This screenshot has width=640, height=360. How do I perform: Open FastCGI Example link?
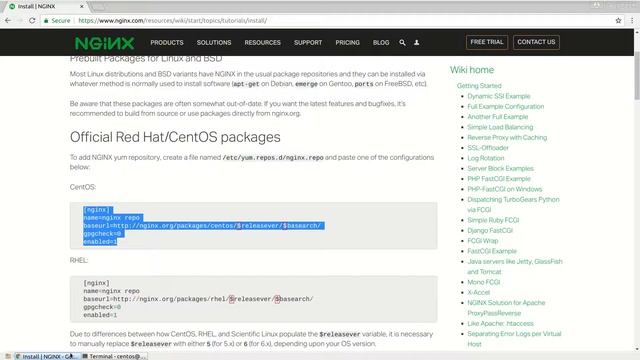coord(492,251)
